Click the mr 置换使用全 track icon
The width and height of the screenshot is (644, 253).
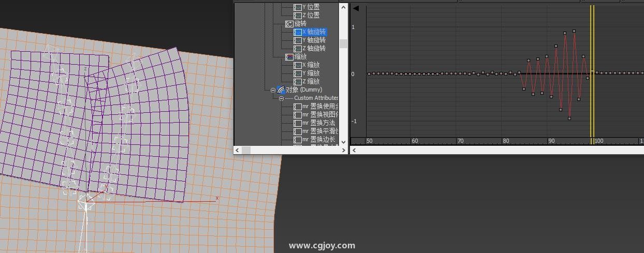pos(298,107)
